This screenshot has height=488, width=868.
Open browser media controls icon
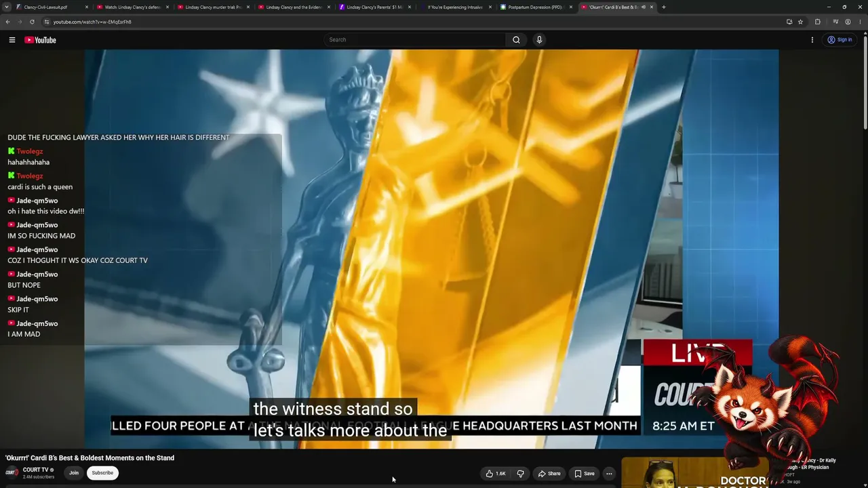835,22
